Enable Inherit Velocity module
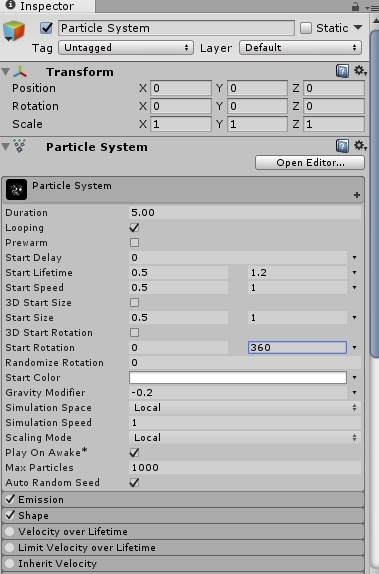Image resolution: width=379 pixels, height=574 pixels. tap(10, 564)
